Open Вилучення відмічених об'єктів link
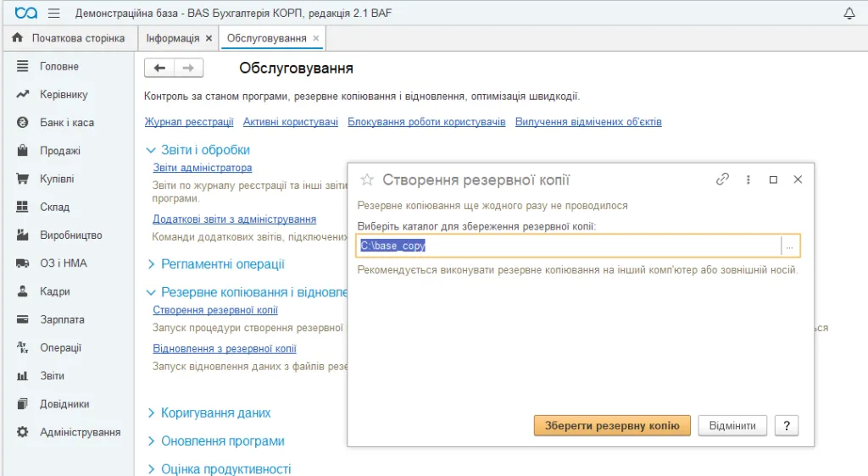The image size is (868, 476). [588, 122]
